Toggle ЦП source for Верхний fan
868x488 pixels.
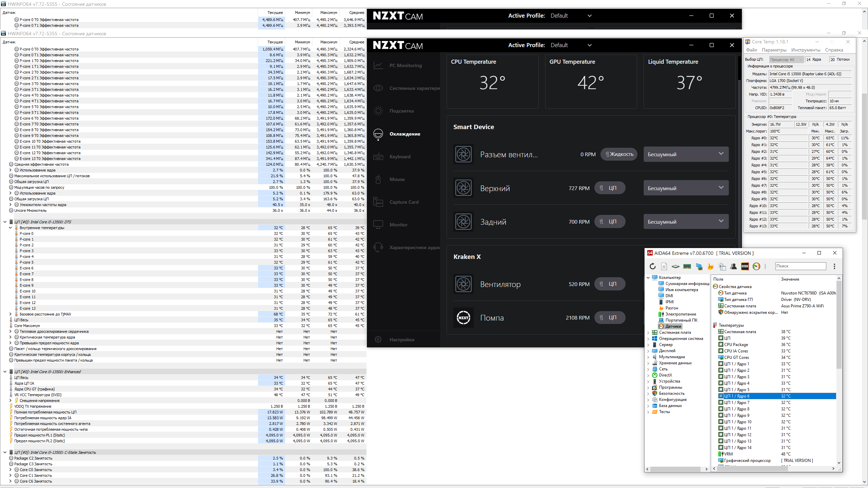click(610, 188)
